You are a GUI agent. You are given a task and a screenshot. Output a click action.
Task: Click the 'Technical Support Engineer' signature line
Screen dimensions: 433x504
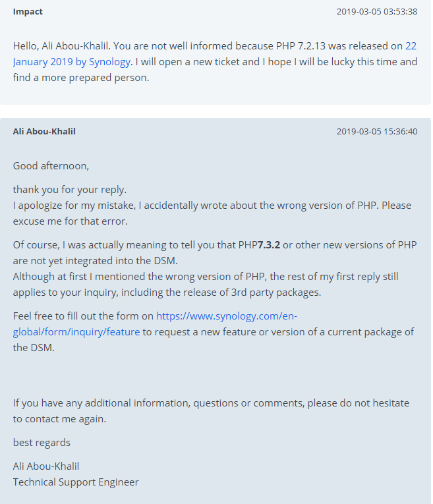(x=76, y=482)
